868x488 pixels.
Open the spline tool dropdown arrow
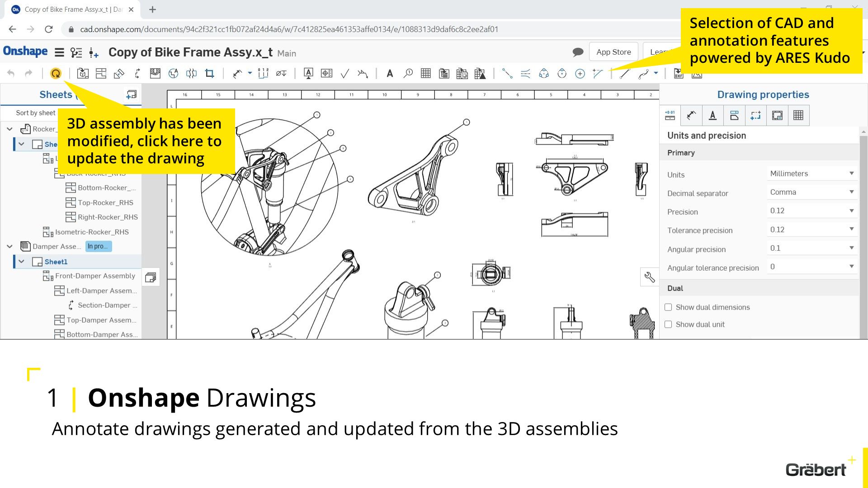click(656, 73)
